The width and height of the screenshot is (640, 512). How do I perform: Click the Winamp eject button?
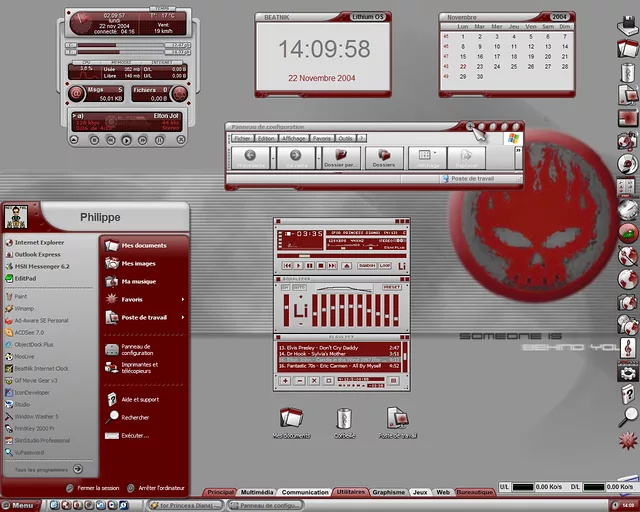click(346, 266)
